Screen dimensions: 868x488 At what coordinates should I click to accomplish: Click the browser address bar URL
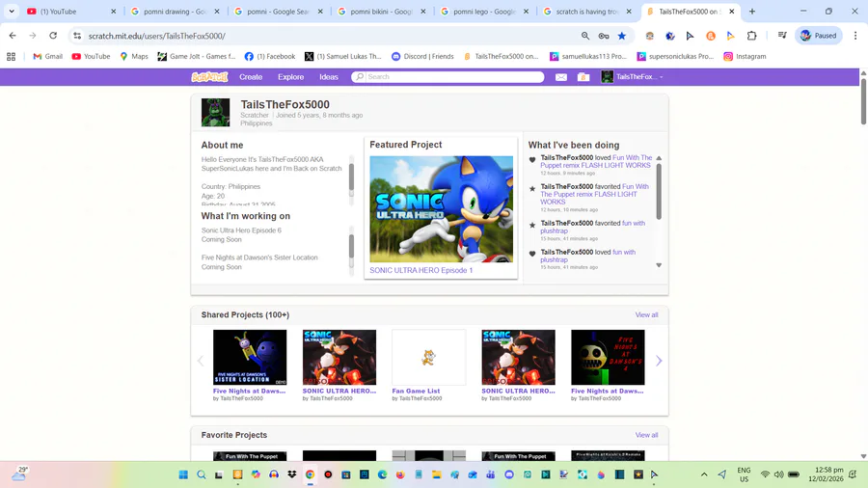(x=156, y=36)
